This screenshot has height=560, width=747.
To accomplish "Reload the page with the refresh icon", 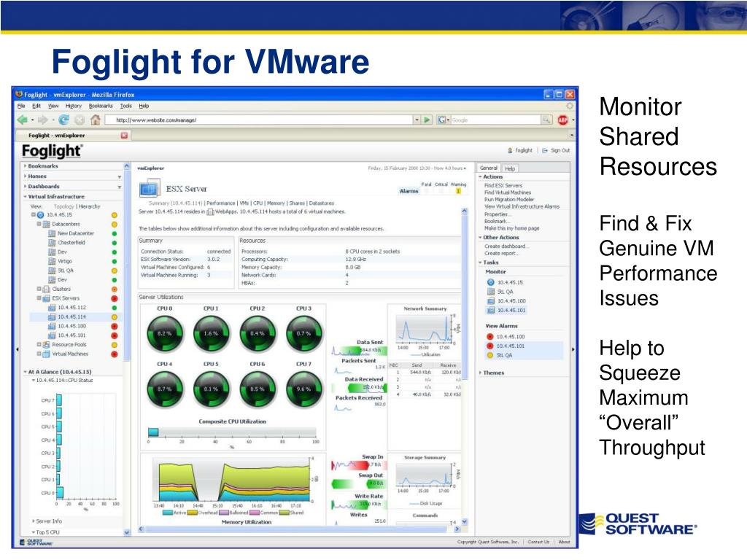I will pos(64,120).
